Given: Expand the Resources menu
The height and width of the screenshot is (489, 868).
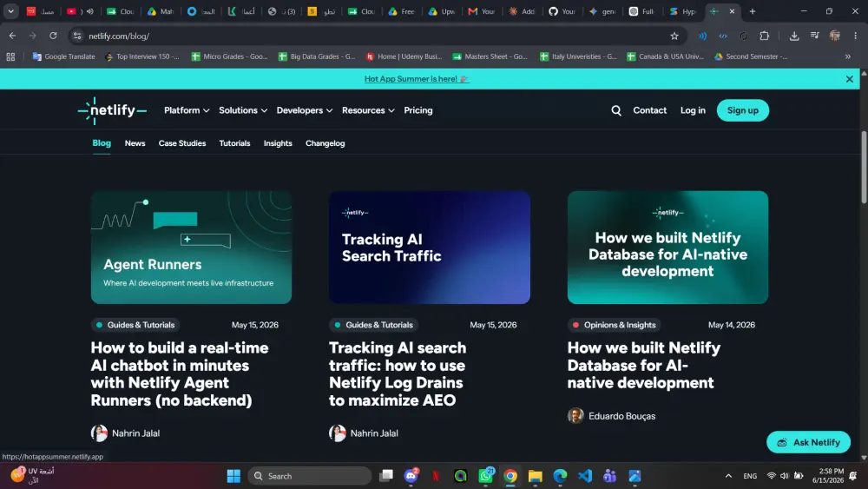Looking at the screenshot, I should [x=368, y=111].
